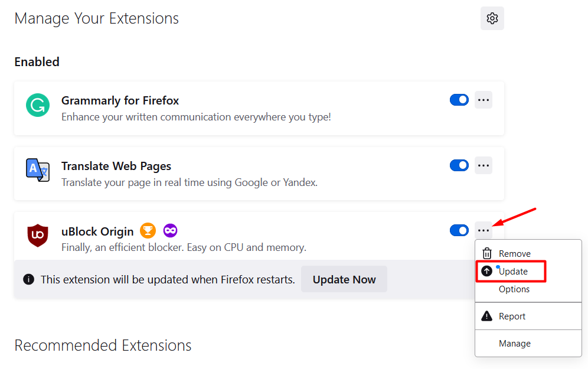Open the gear settings icon at top
588x369 pixels.
click(x=492, y=18)
